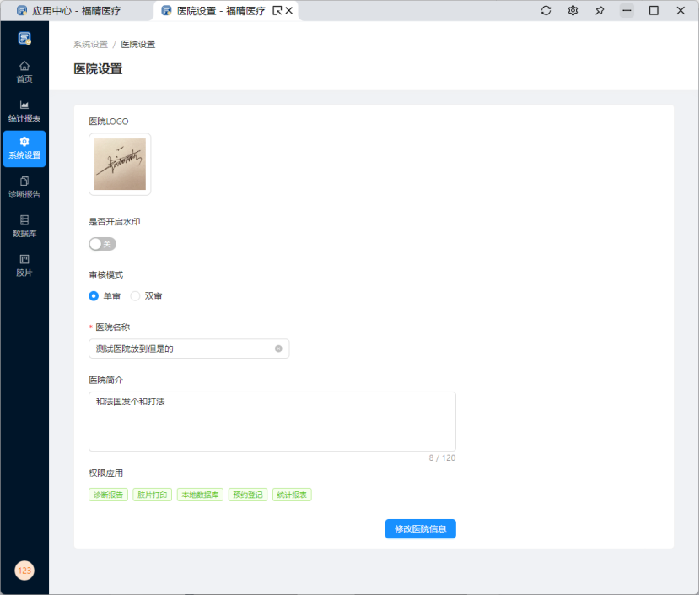700x595 pixels.
Task: Click the 修改医院信息 button
Action: coord(420,529)
